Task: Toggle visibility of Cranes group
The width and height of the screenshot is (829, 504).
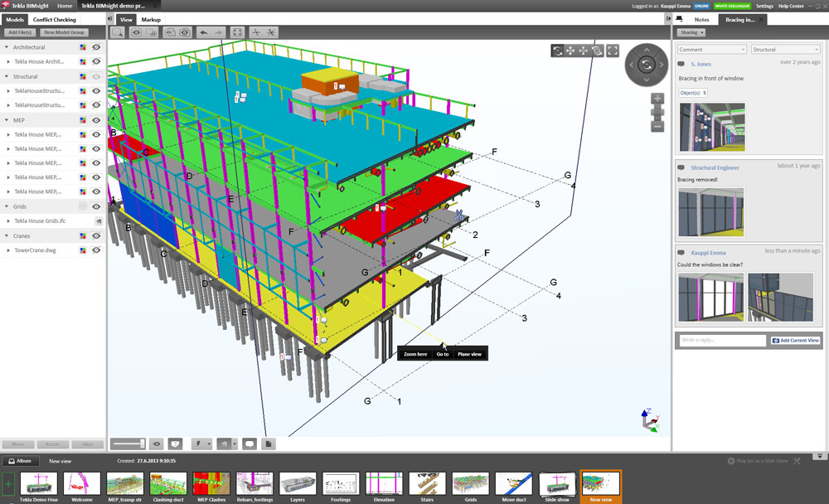Action: click(x=96, y=236)
